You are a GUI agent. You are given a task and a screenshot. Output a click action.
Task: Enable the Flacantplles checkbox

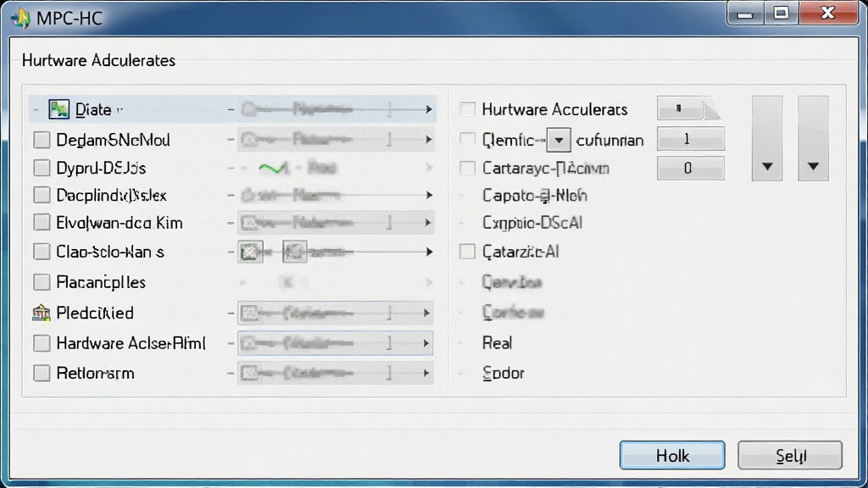click(42, 282)
